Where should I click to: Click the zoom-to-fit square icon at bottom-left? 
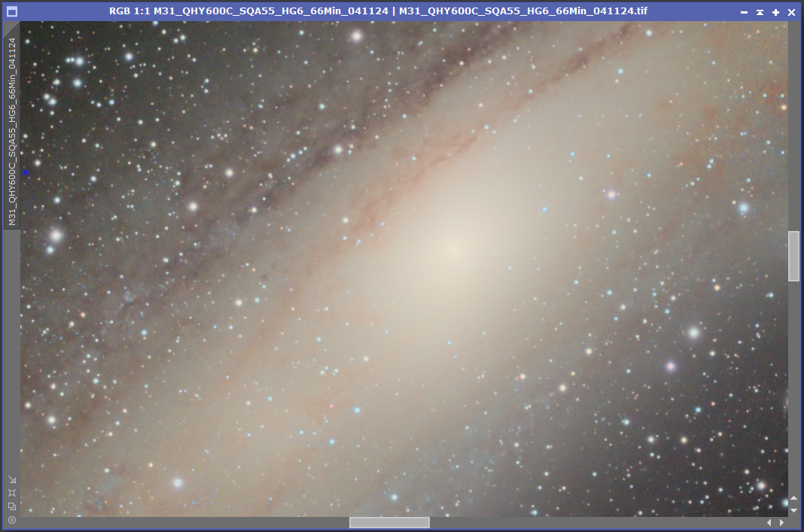coord(12,493)
